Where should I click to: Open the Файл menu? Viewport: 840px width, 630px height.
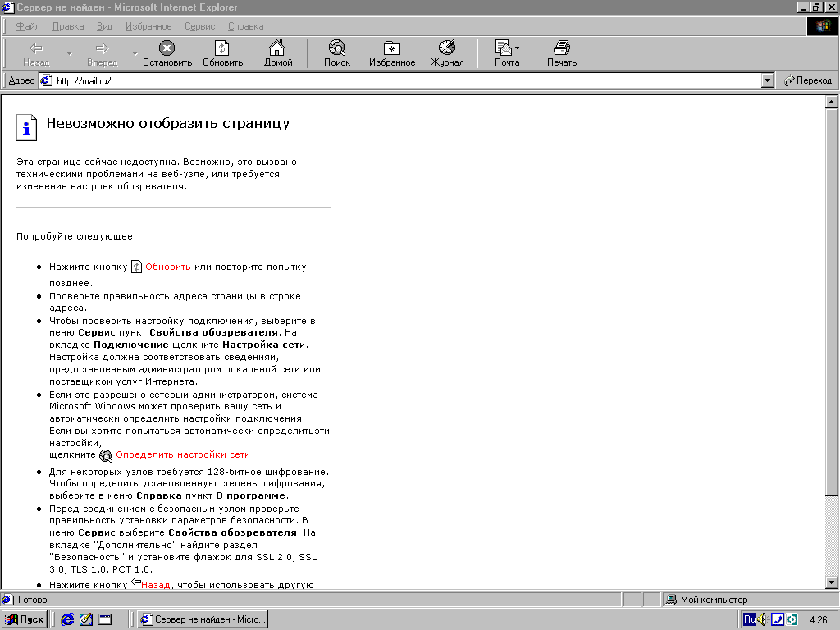(x=27, y=26)
